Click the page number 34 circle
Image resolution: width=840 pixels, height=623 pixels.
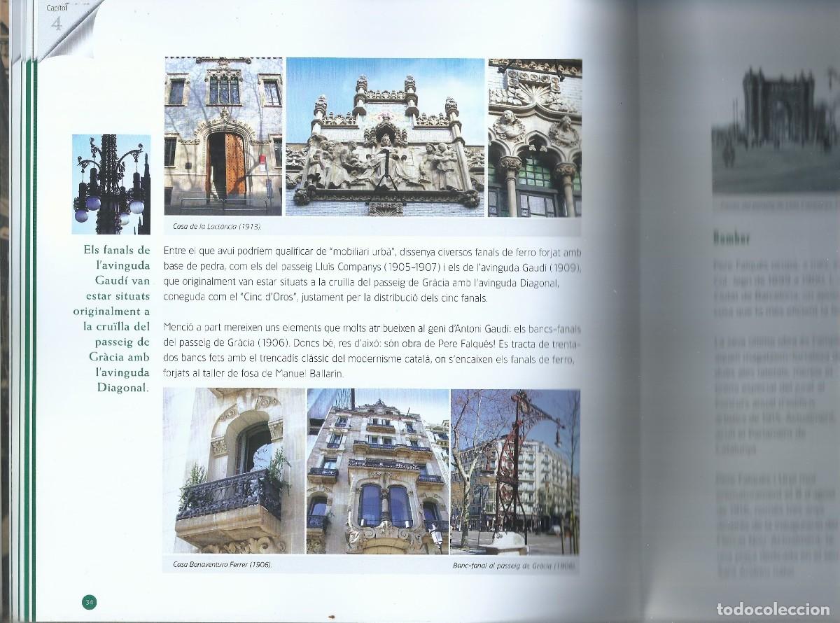pos(89,602)
